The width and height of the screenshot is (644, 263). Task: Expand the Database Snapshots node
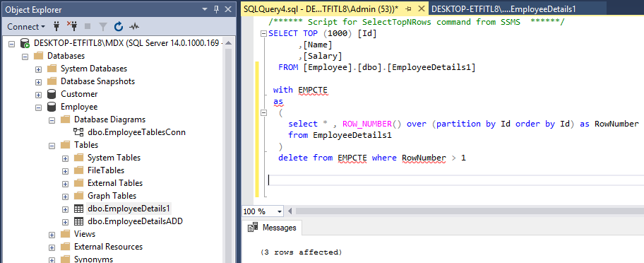tap(38, 81)
